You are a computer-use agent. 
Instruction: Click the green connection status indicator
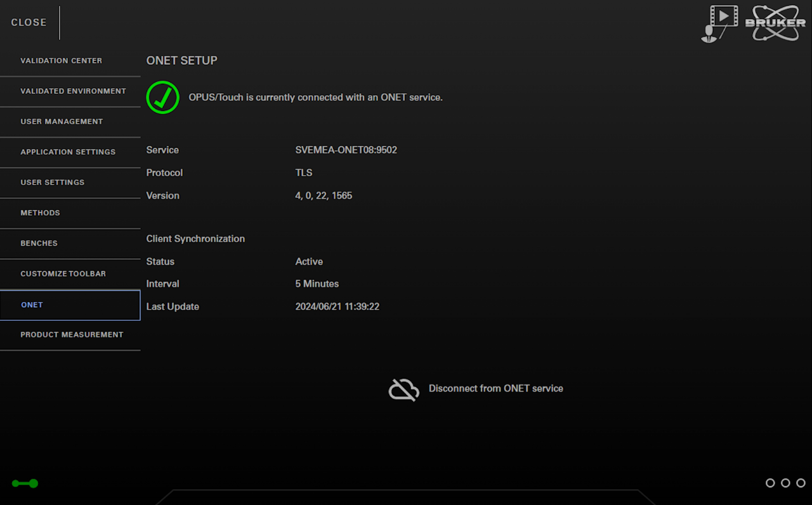pyautogui.click(x=25, y=483)
